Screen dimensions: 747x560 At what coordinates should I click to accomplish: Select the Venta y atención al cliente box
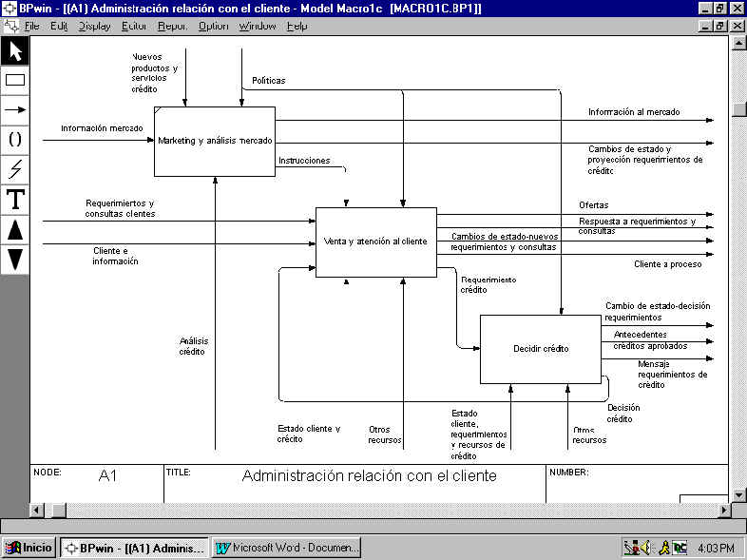click(x=376, y=242)
